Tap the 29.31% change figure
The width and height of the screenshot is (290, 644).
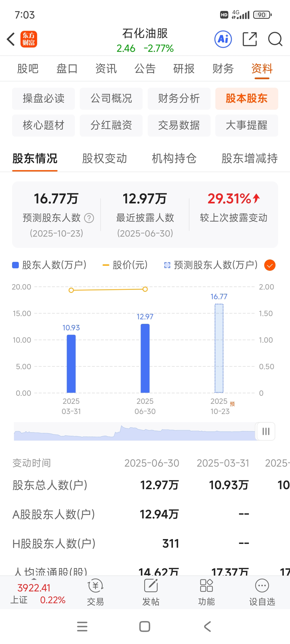234,199
